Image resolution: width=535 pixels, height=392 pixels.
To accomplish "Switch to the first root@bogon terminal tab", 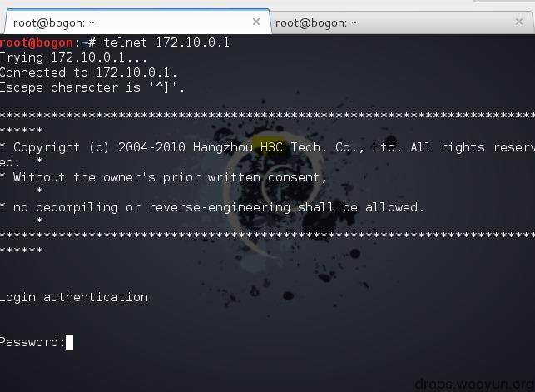I will pyautogui.click(x=136, y=22).
